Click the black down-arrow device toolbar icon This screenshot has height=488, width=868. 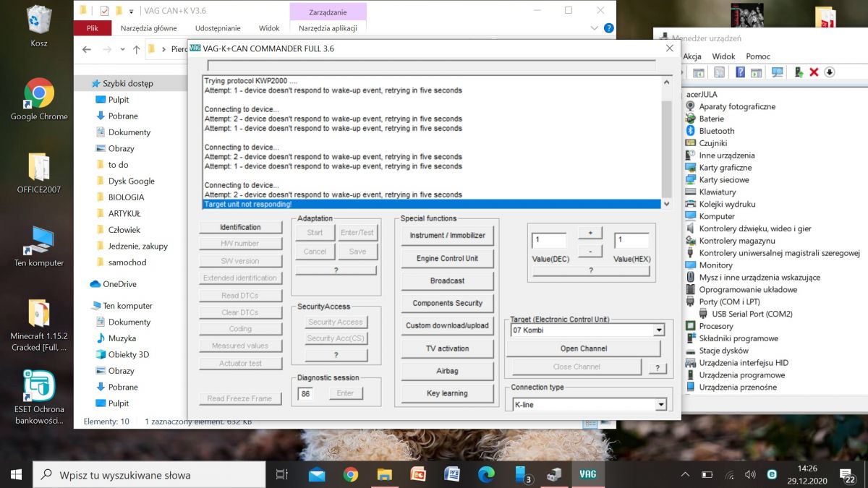coord(830,72)
